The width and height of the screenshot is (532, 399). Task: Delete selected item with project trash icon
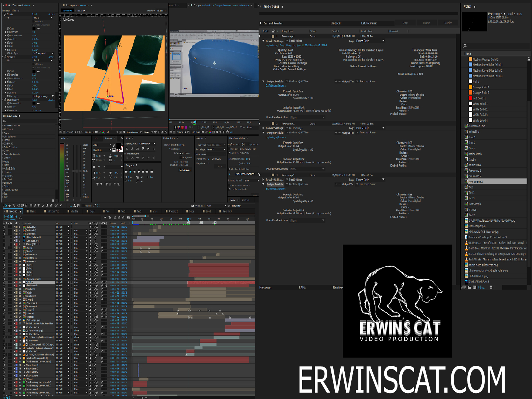point(491,287)
